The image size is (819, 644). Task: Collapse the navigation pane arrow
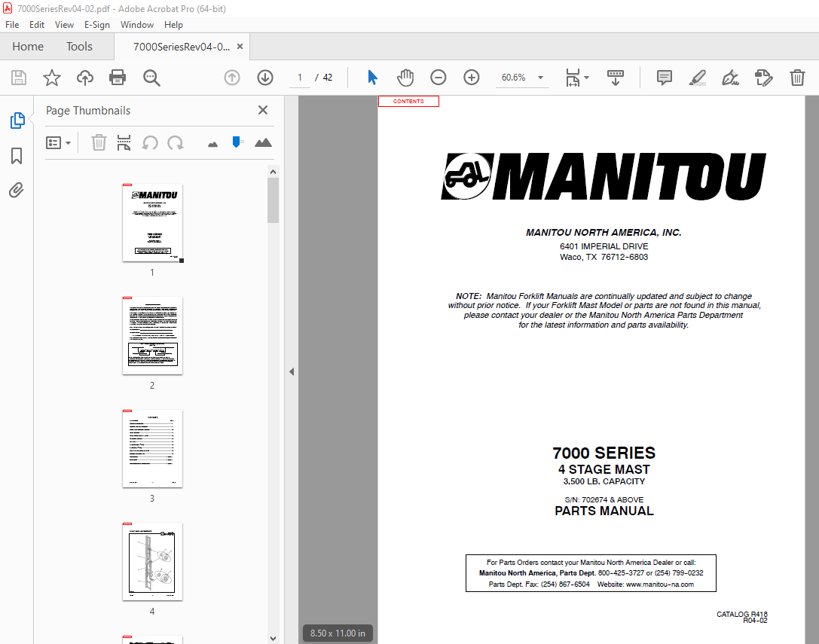tap(292, 372)
